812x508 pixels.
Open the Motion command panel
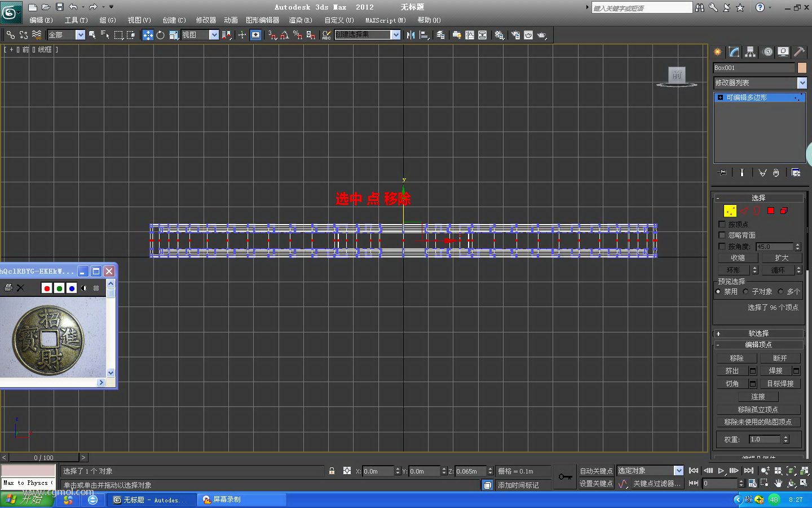[x=767, y=52]
